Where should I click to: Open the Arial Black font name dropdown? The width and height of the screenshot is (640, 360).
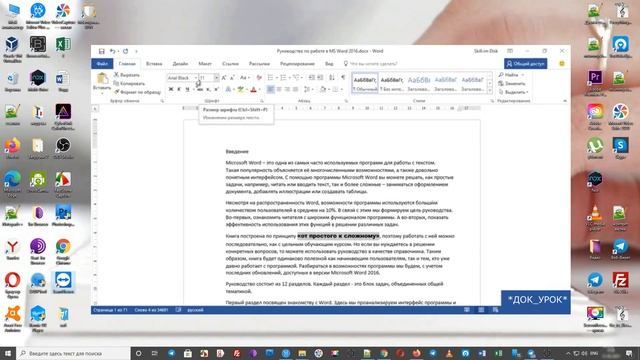coord(196,78)
